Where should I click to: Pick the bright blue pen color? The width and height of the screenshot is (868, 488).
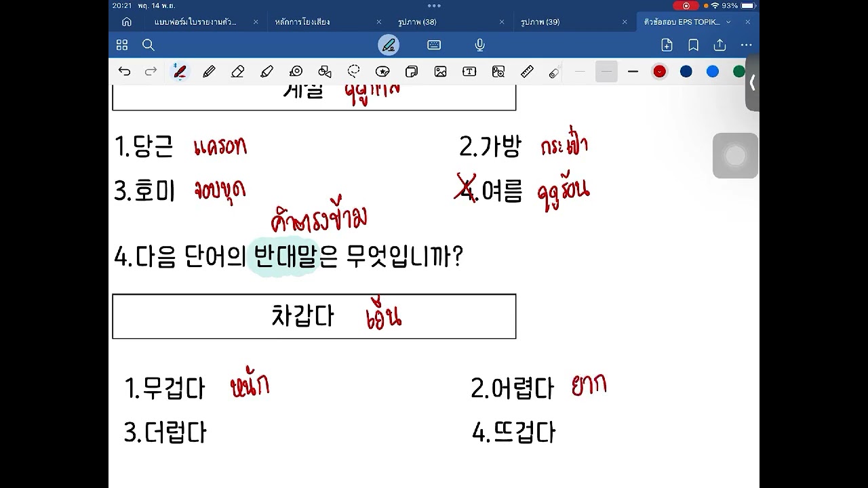click(x=713, y=71)
